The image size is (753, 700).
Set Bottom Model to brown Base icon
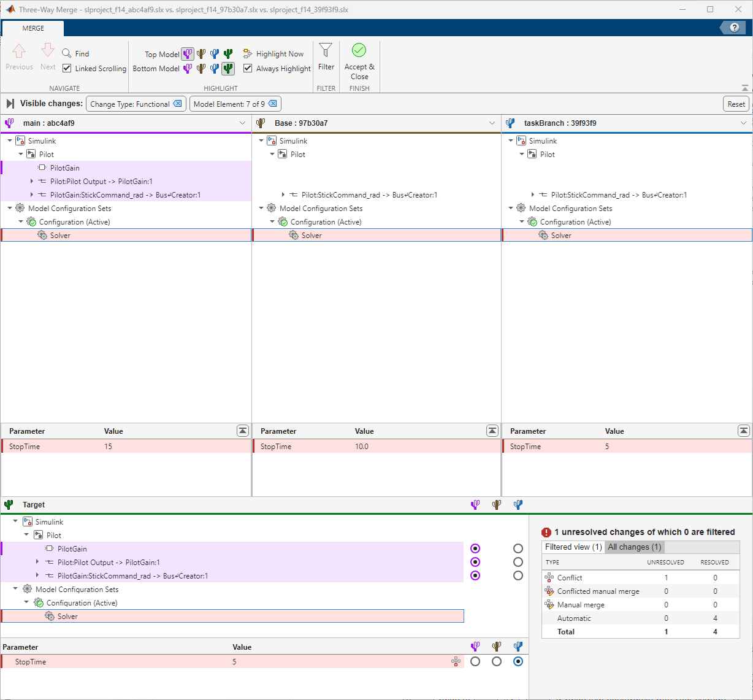click(x=201, y=69)
